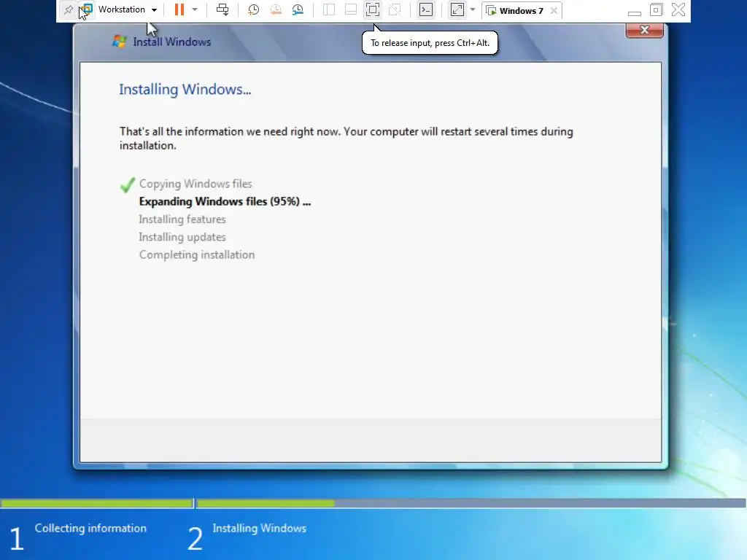The image size is (747, 560).
Task: Open the Workstation menu
Action: (127, 9)
